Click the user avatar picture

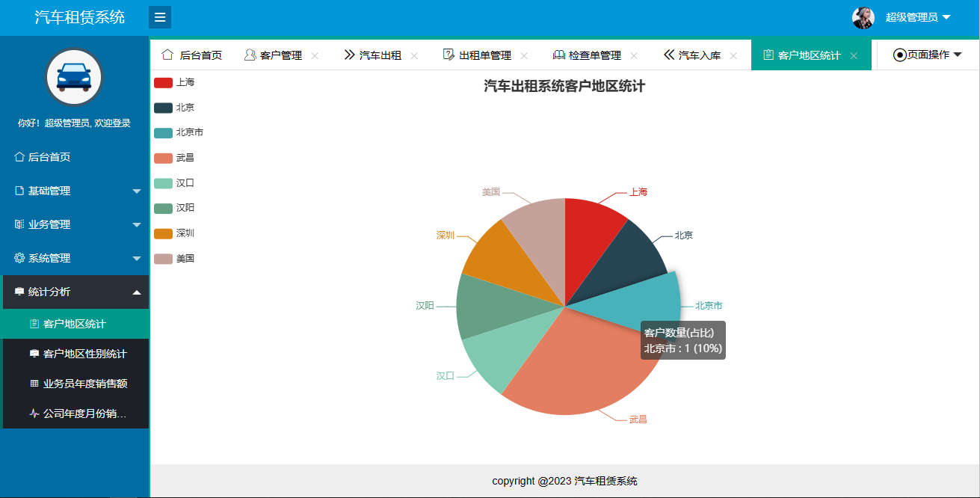[x=863, y=17]
